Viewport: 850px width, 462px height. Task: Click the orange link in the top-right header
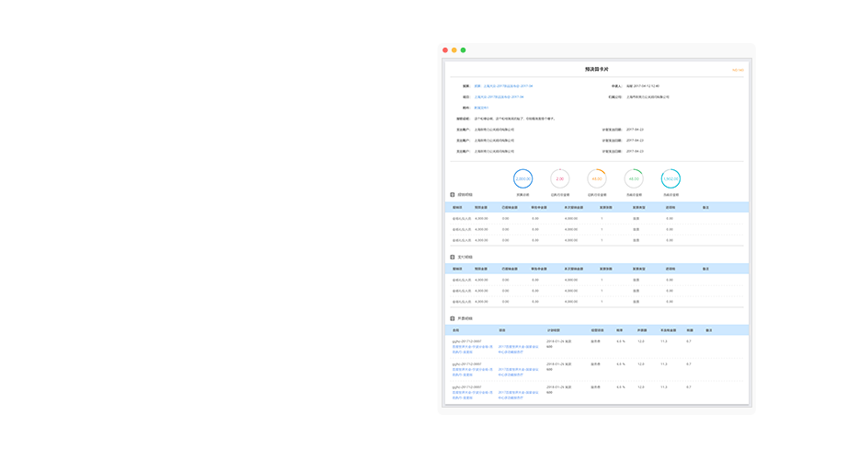click(737, 70)
